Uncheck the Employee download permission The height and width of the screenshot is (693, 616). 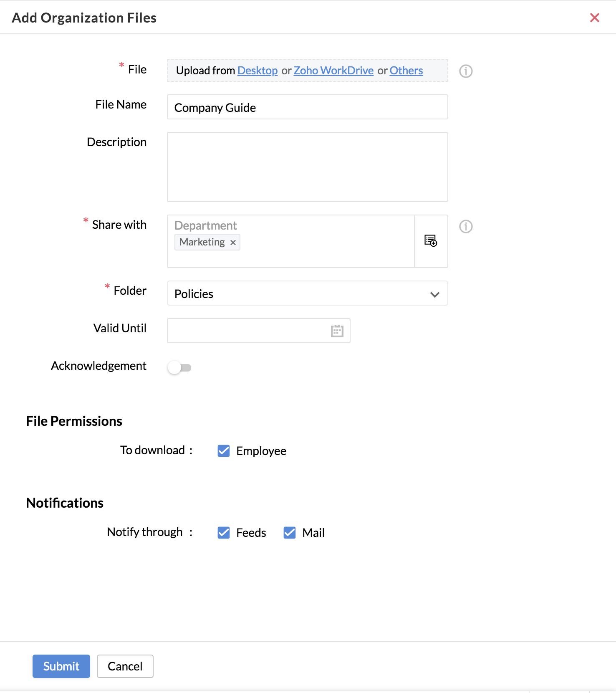pos(224,451)
